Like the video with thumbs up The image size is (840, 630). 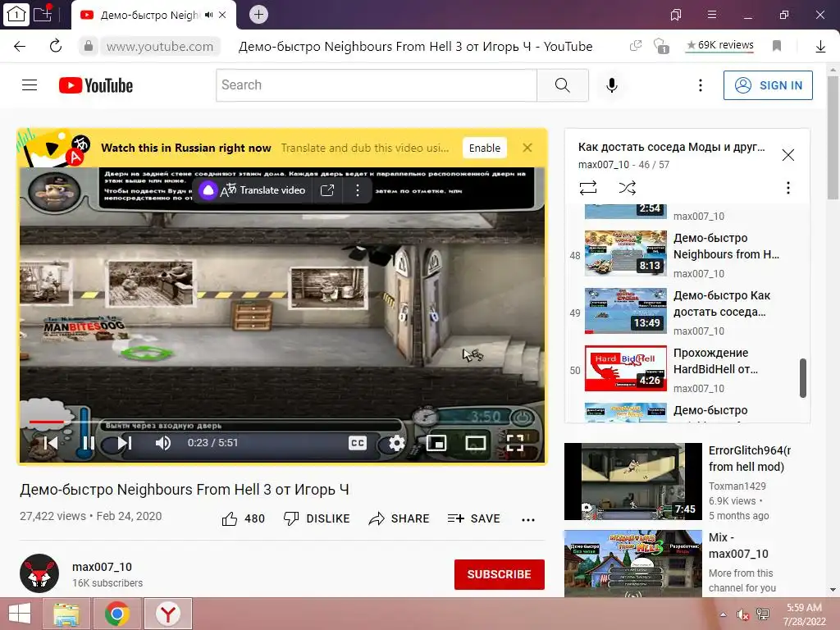click(243, 518)
